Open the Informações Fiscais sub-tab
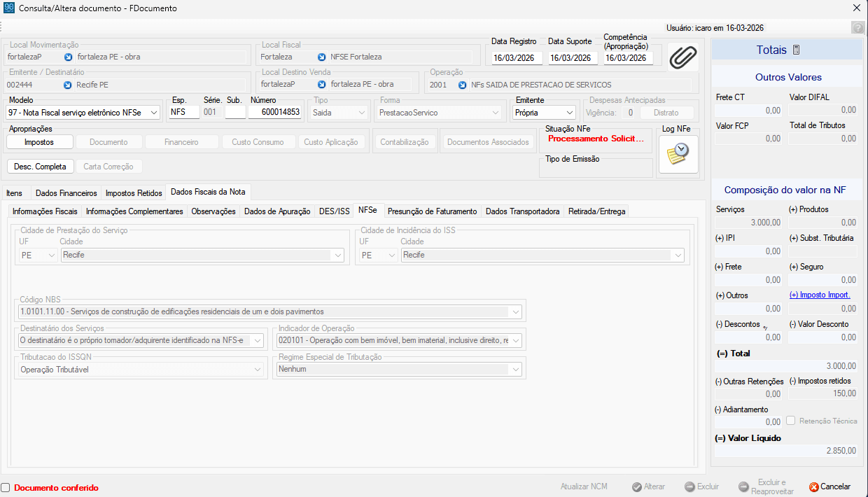Viewport: 868px width, 497px height. tap(45, 211)
